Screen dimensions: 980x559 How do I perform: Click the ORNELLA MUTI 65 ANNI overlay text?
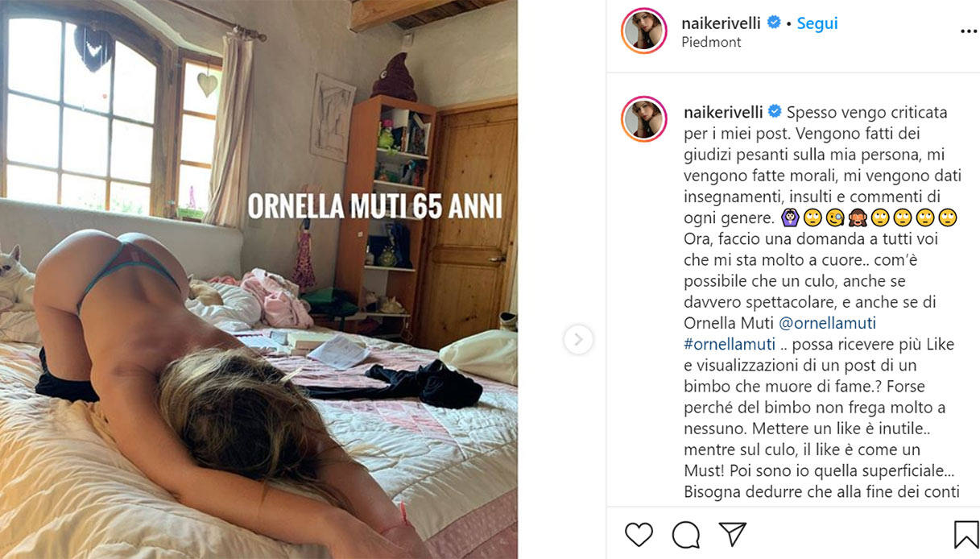click(374, 206)
